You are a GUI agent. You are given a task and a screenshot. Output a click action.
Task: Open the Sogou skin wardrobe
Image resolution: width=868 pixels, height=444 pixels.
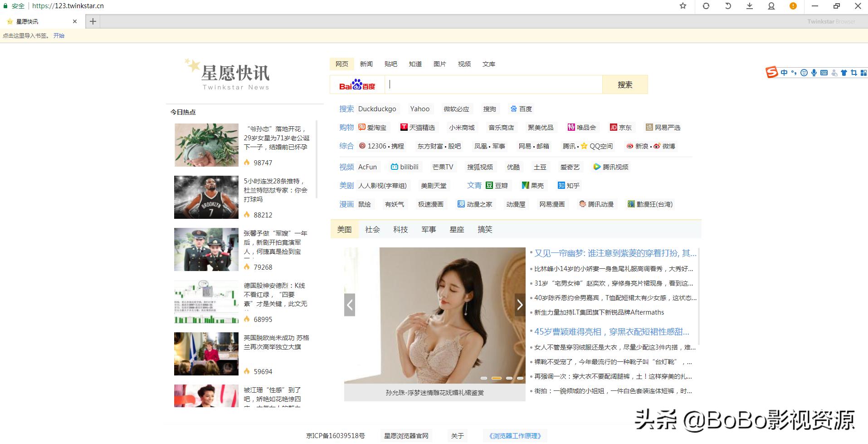(x=844, y=73)
